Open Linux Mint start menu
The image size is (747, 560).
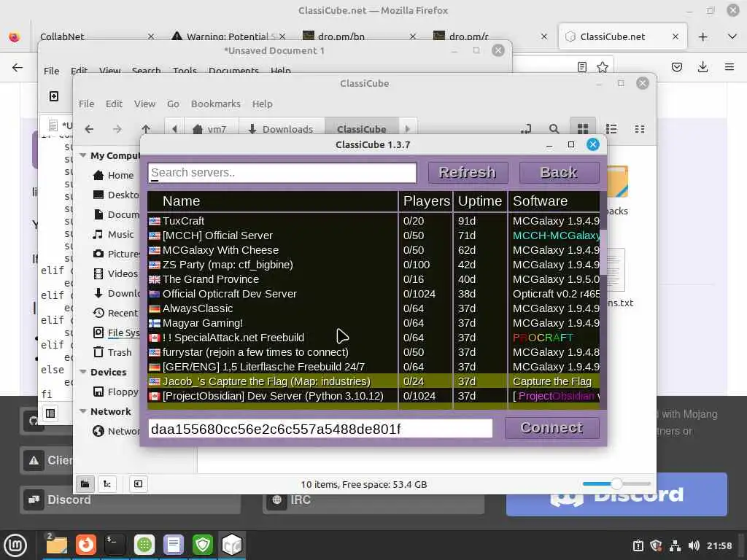[x=15, y=545]
